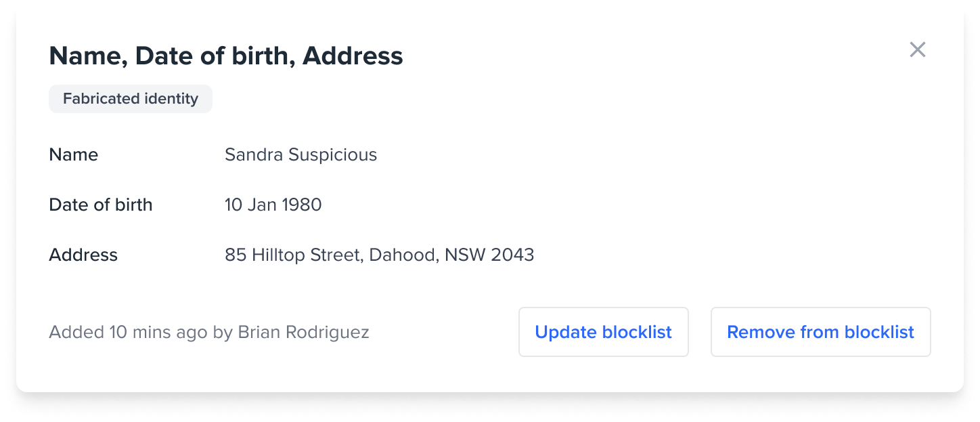
Task: Click the surname Suspicious in the name value
Action: tap(332, 154)
